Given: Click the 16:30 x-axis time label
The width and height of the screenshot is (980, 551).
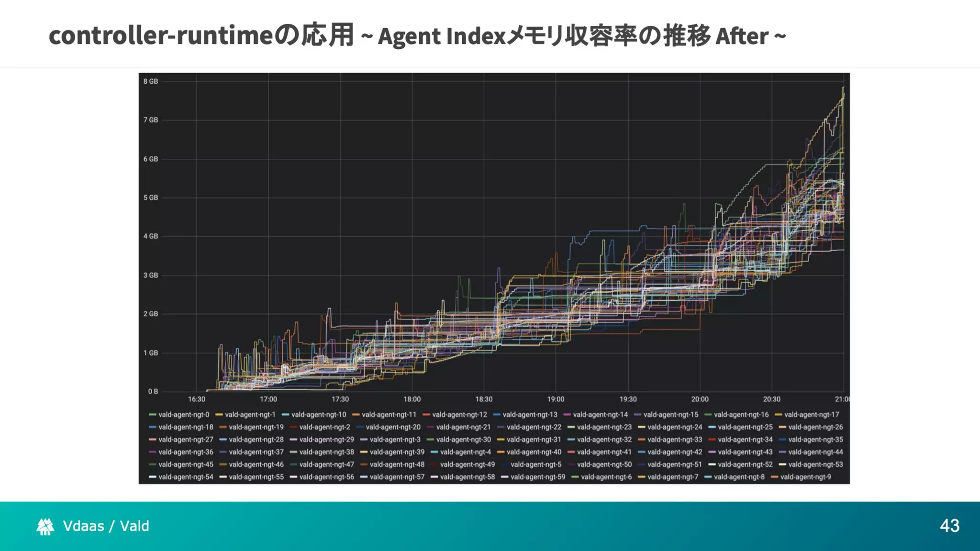Looking at the screenshot, I should pyautogui.click(x=196, y=399).
